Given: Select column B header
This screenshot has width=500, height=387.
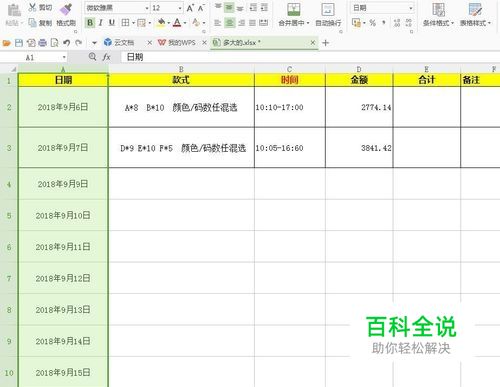Looking at the screenshot, I should coord(181,69).
